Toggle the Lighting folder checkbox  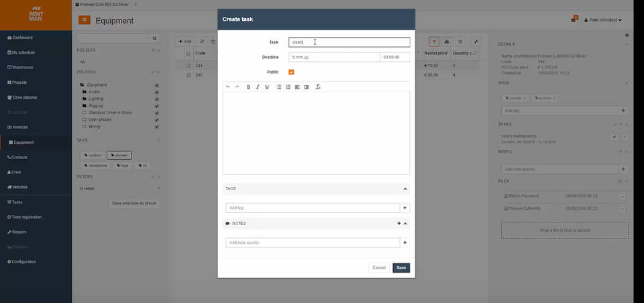(157, 99)
